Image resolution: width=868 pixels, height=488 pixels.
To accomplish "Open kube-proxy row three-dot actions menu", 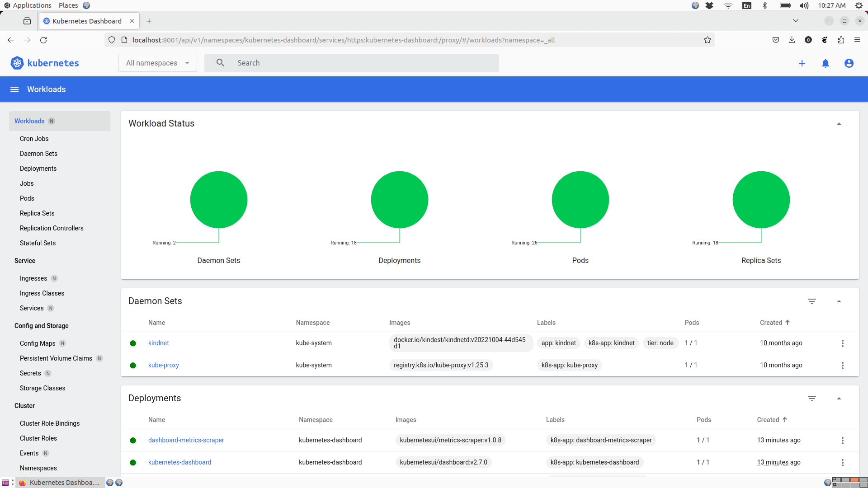I will [843, 366].
